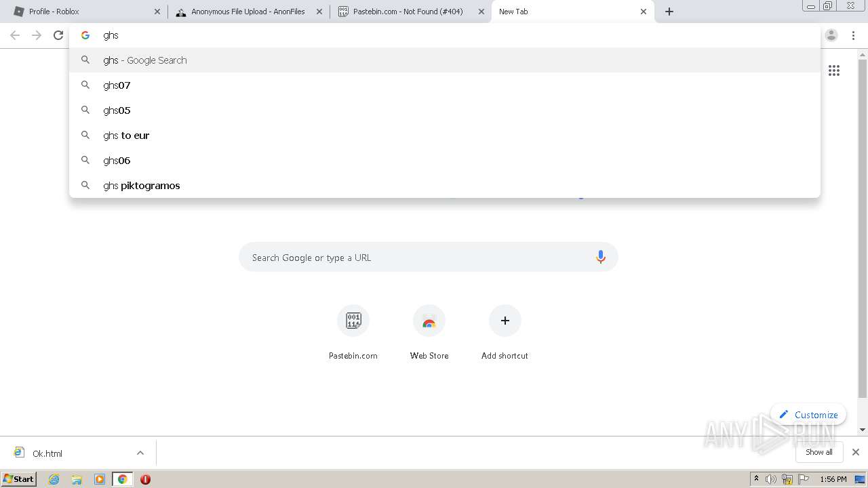
Task: Show hidden system tray icons
Action: point(756,479)
